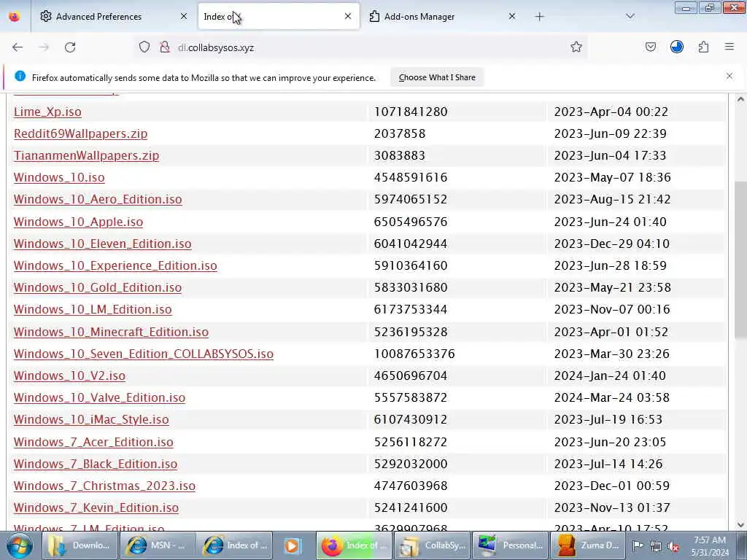The height and width of the screenshot is (560, 747).
Task: Click the vertical scrollbar thumb
Action: 740,260
